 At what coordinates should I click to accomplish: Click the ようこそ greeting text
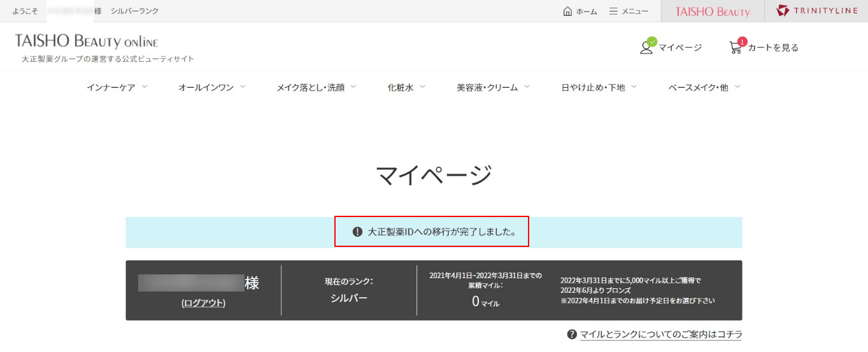tap(25, 11)
